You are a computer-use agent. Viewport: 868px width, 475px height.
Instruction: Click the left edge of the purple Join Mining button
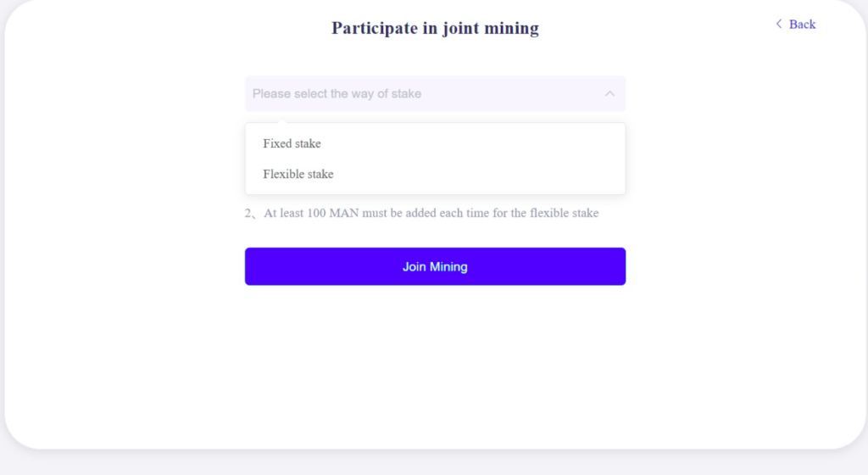click(x=252, y=266)
